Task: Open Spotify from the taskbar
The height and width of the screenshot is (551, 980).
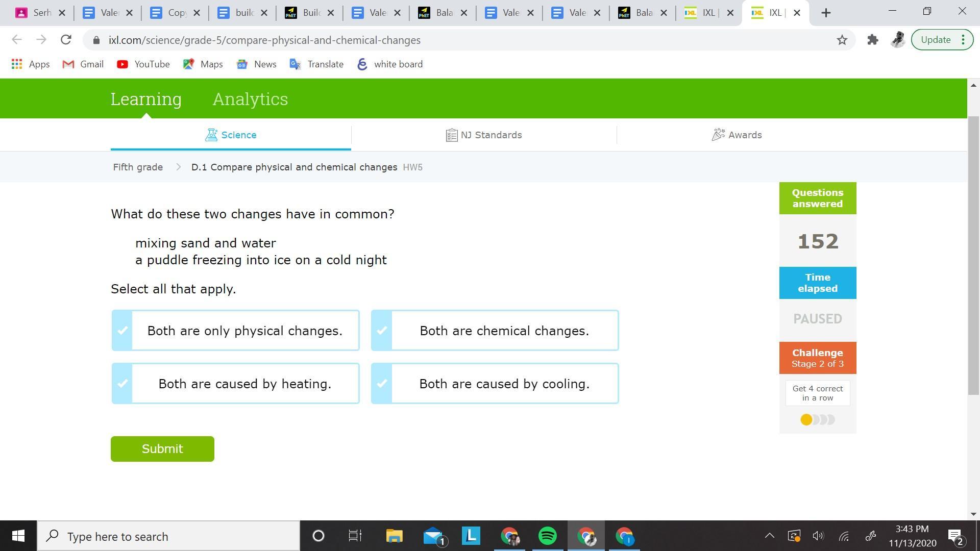Action: 547,536
